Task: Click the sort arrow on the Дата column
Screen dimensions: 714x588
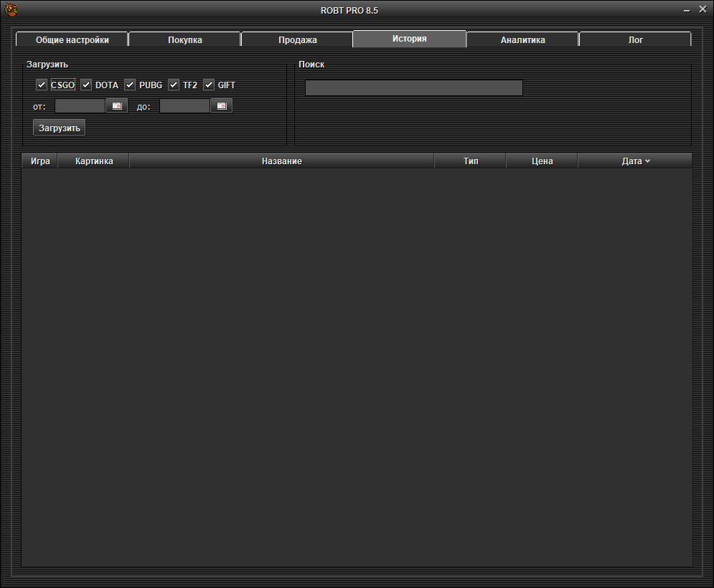Action: point(647,161)
